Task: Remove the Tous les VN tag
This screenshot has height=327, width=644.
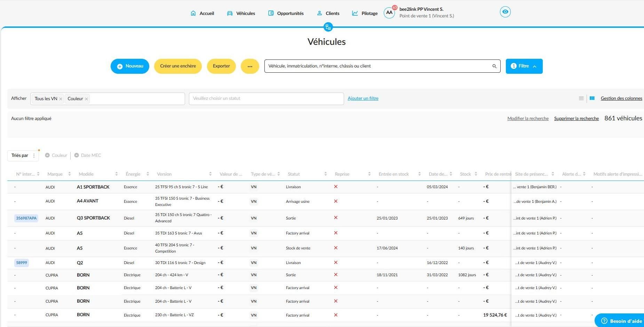Action: tap(61, 99)
